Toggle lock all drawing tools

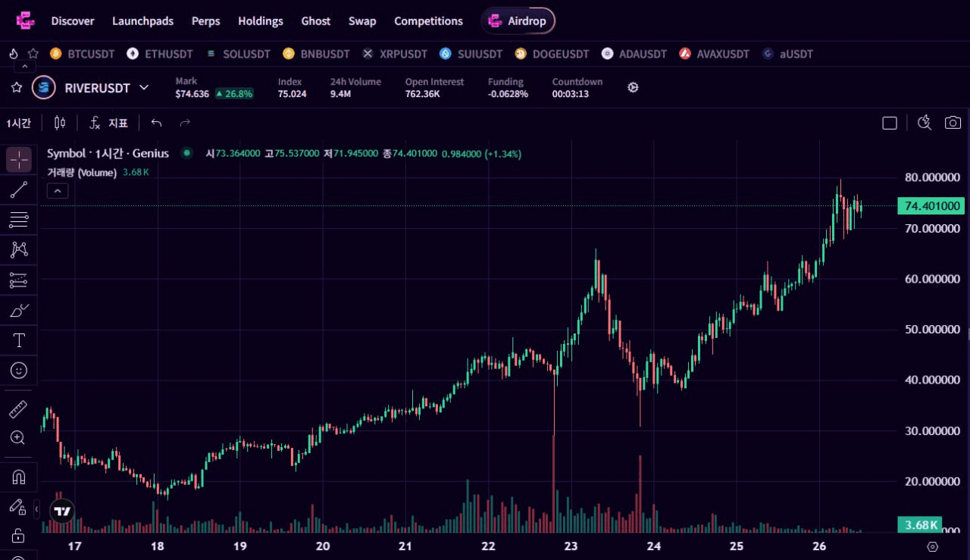(19, 536)
